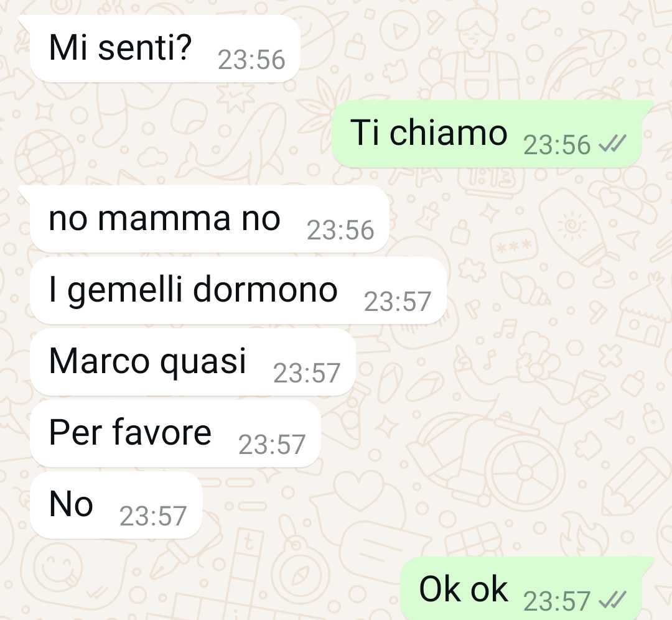Select the 'Ok ok' sent message

point(521,589)
